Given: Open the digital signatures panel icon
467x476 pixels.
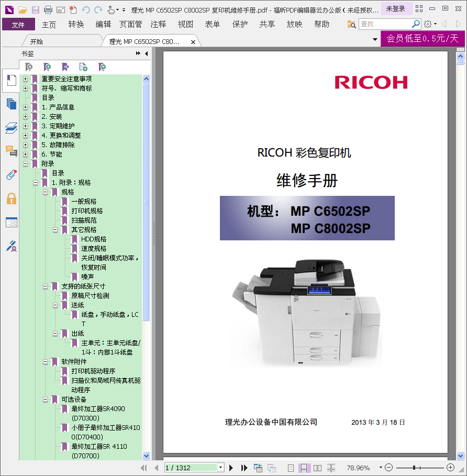Looking at the screenshot, I should tap(11, 246).
